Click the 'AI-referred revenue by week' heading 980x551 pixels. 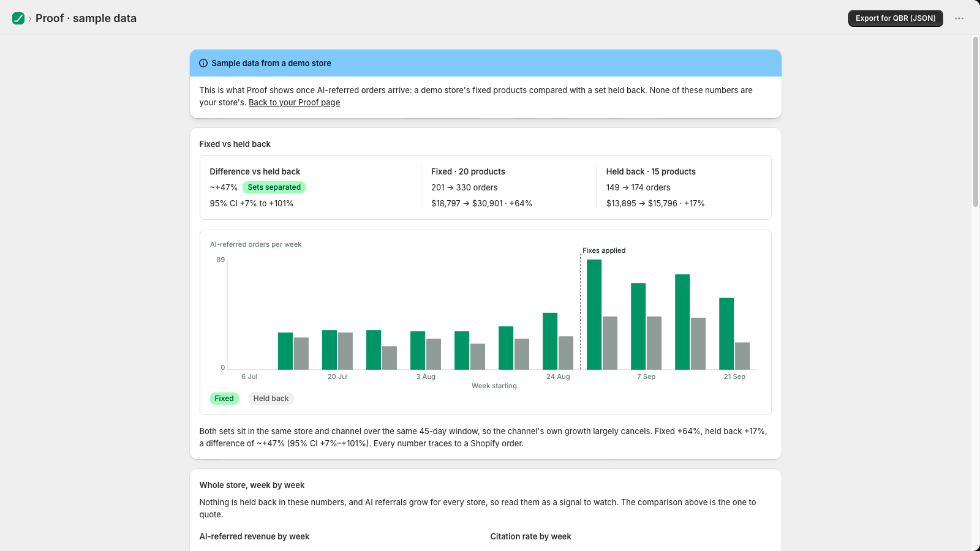point(254,536)
